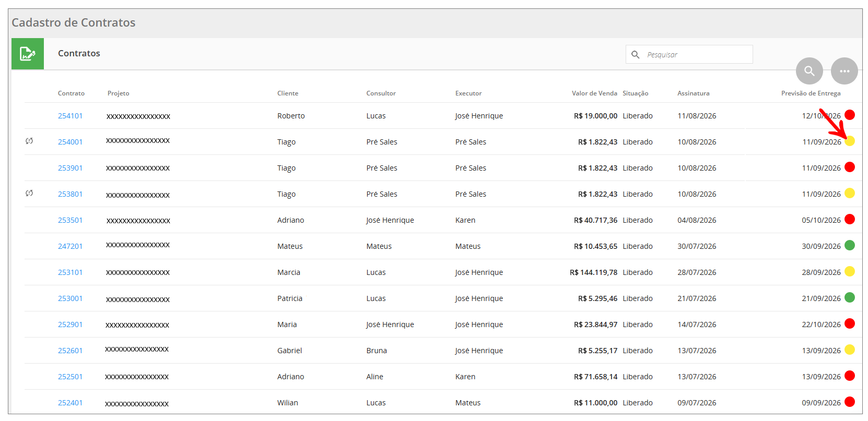Sort by the Situação column header
Viewport: 868px width, 421px height.
[x=636, y=93]
